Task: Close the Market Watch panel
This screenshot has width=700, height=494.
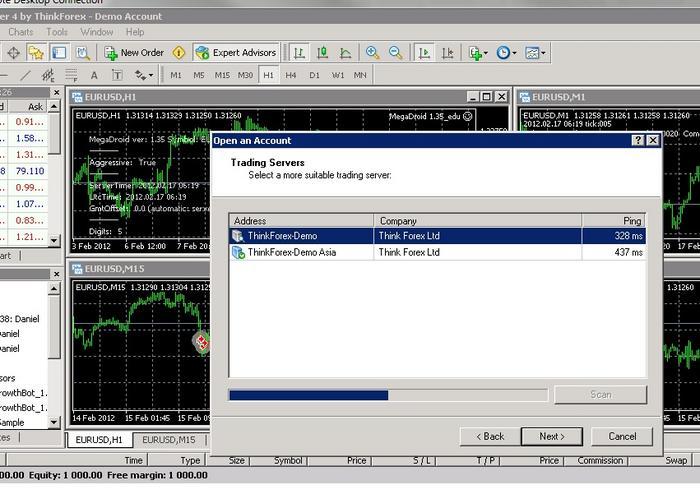Action: coord(57,92)
